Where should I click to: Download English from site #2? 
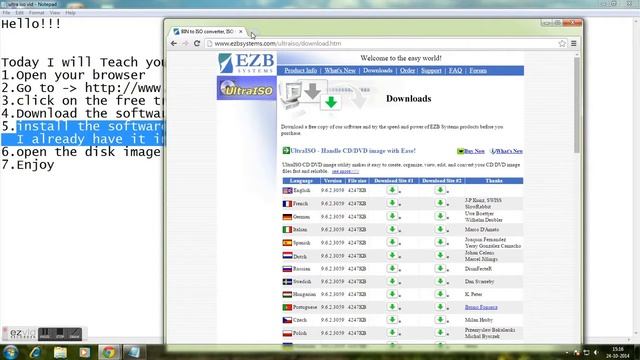pos(440,190)
